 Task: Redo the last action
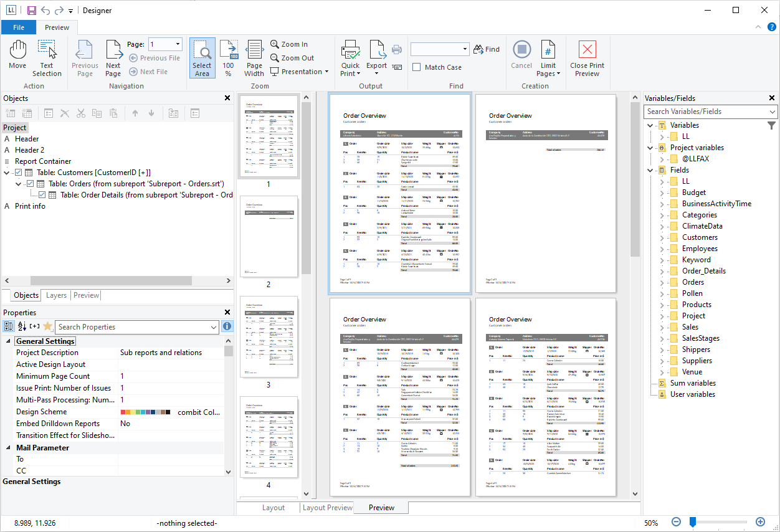point(59,10)
